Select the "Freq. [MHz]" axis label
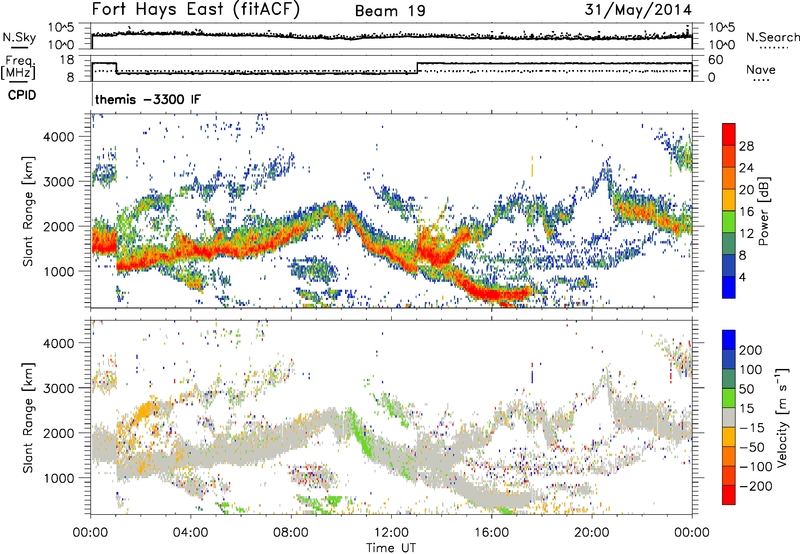 coord(18,67)
